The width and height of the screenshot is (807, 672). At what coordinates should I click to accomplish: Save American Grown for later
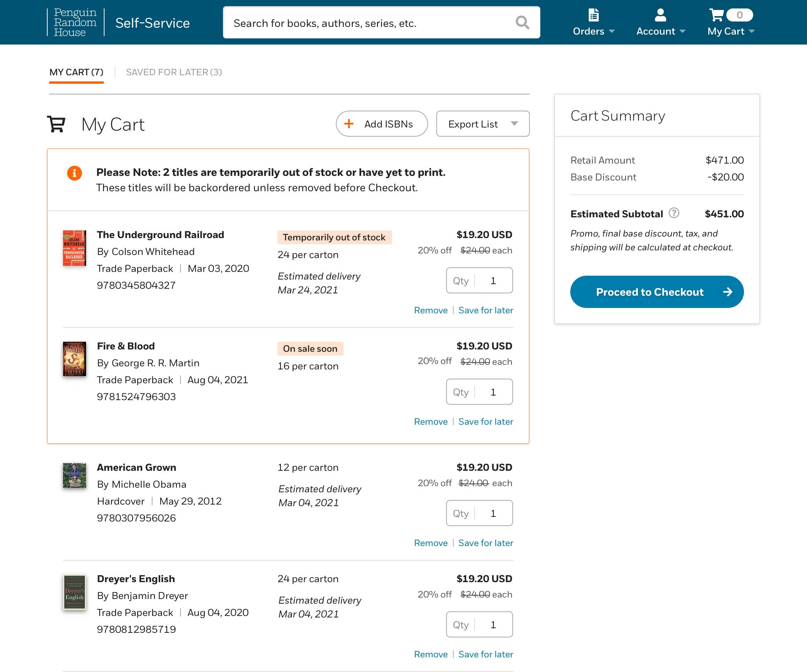click(486, 543)
